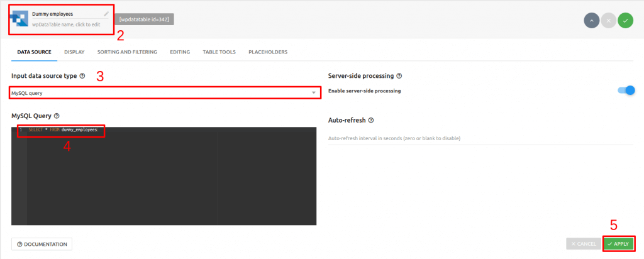The image size is (644, 259).
Task: Click the pencil icon beside table name
Action: pyautogui.click(x=106, y=14)
